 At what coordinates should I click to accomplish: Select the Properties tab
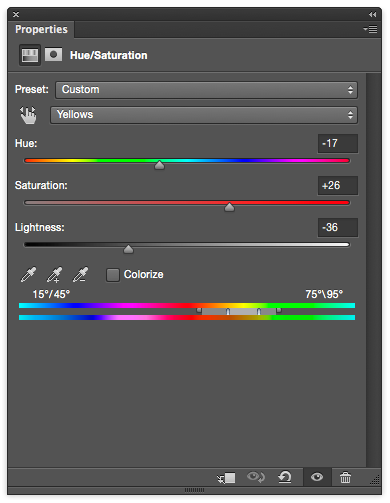click(41, 29)
